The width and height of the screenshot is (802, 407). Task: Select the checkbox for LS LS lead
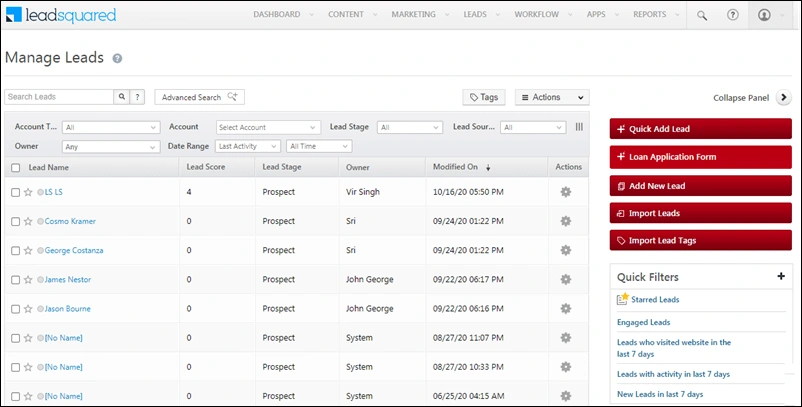15,192
